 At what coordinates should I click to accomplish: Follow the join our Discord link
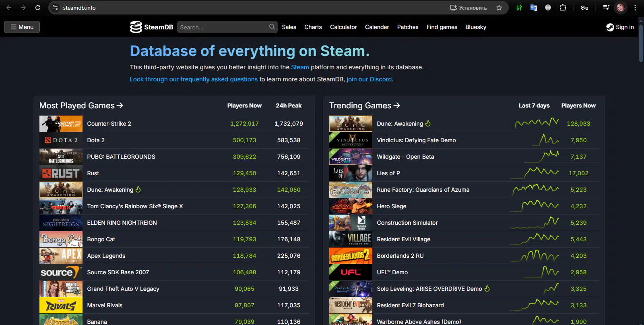(369, 79)
